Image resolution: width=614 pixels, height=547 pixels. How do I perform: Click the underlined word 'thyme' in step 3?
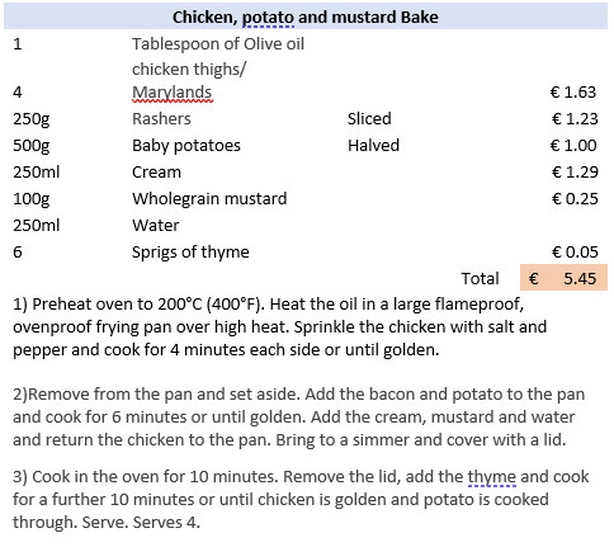[x=491, y=477]
